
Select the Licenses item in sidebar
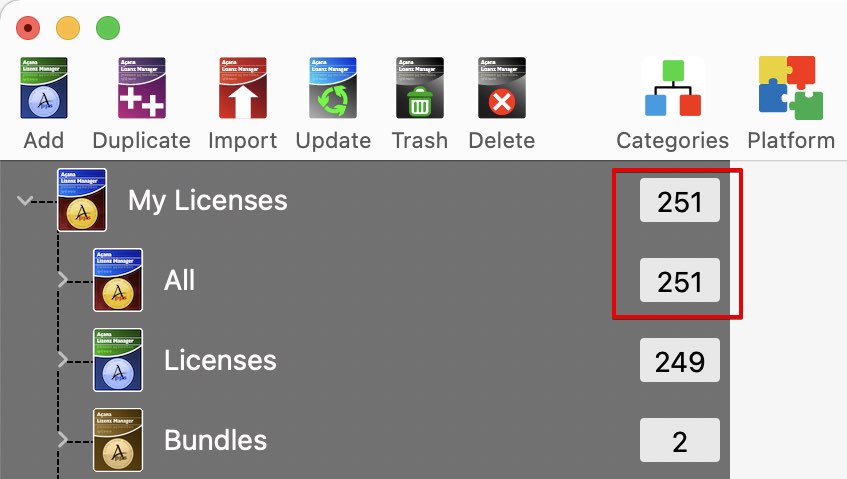pos(220,361)
